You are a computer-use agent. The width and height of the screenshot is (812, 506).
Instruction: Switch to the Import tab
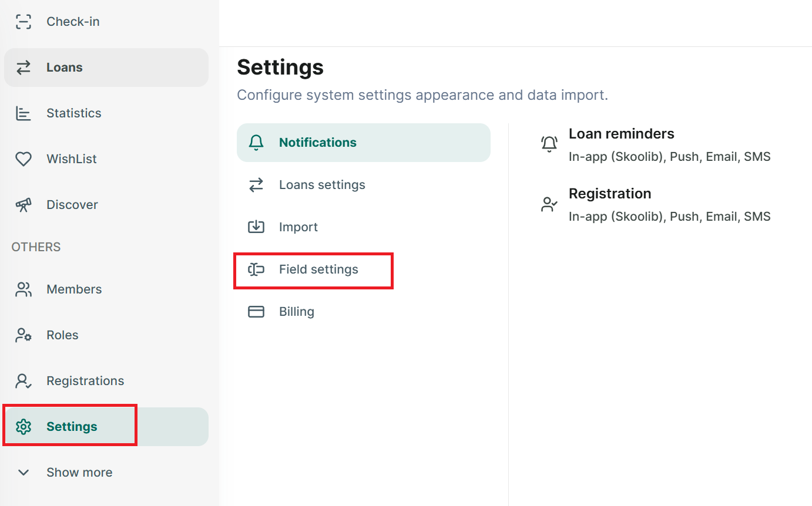click(364, 227)
